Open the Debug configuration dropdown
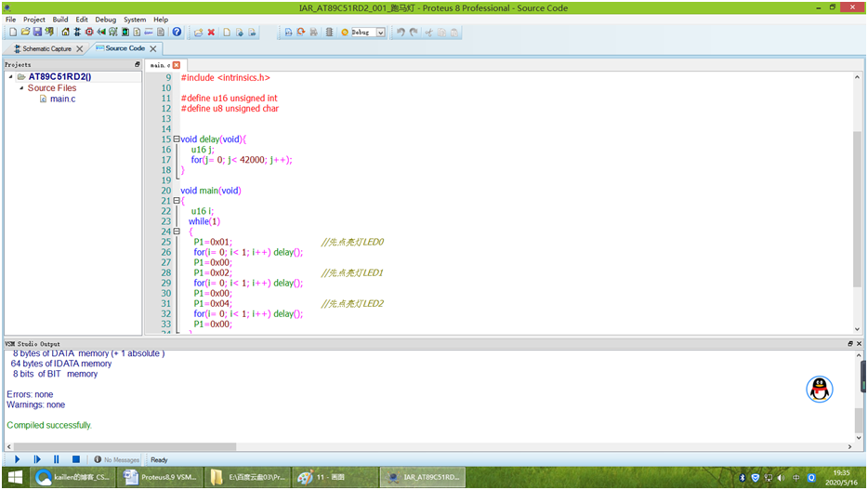Image resolution: width=868 pixels, height=490 pixels. (x=381, y=33)
